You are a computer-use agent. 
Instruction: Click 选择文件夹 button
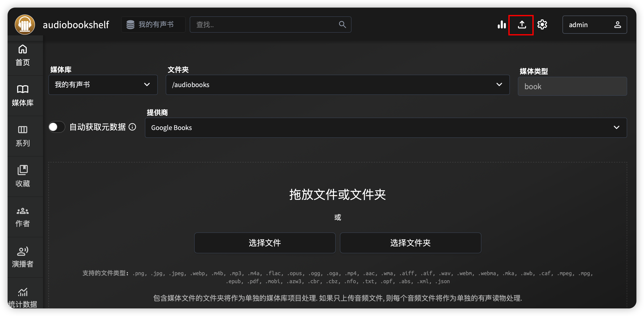[x=410, y=243]
